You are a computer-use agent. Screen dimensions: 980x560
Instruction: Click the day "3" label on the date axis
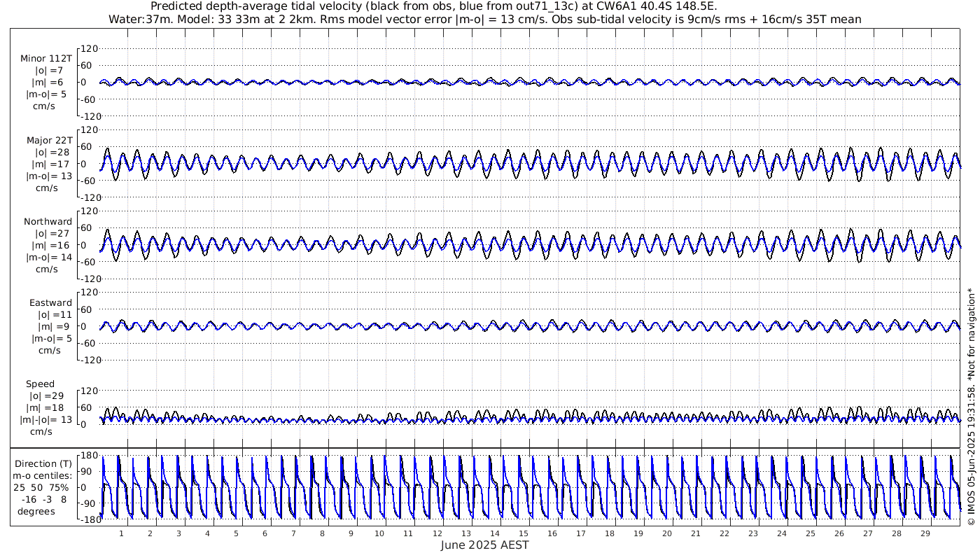click(178, 533)
